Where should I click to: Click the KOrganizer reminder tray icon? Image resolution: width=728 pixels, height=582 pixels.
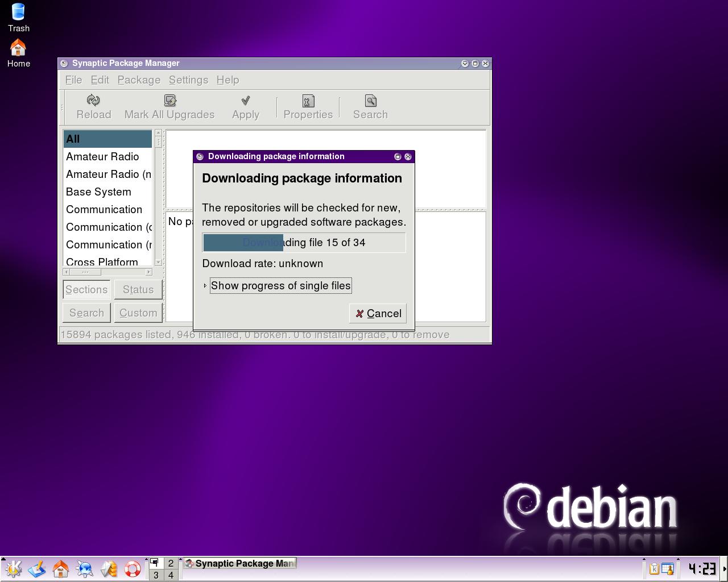click(667, 568)
